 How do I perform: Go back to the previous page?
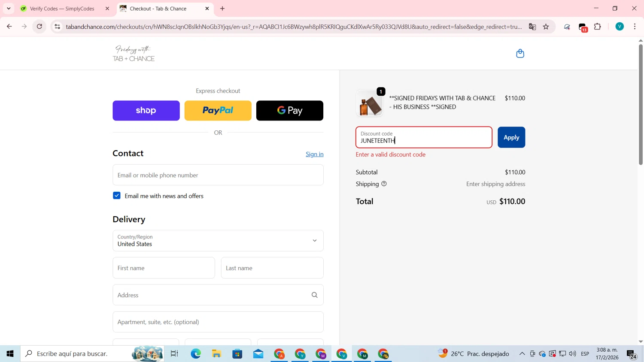9,27
